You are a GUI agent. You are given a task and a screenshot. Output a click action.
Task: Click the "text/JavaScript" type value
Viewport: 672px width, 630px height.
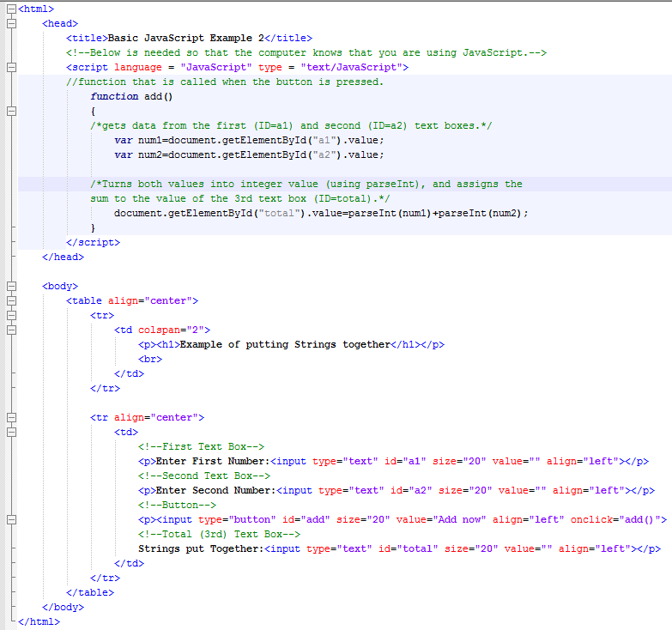coord(351,67)
